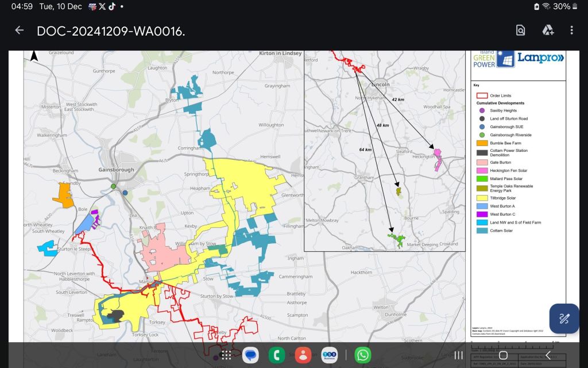The width and height of the screenshot is (588, 368).
Task: Launch the TSB Business app
Action: [330, 355]
